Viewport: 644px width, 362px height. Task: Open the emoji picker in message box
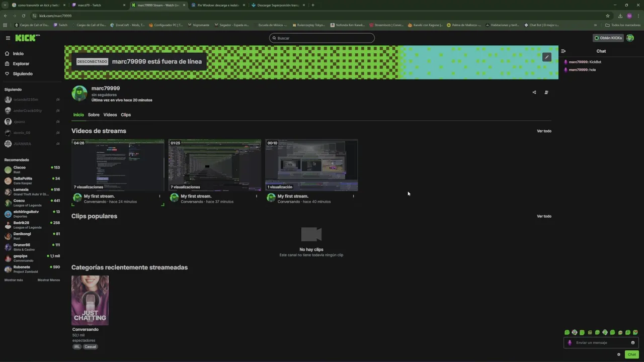click(633, 343)
